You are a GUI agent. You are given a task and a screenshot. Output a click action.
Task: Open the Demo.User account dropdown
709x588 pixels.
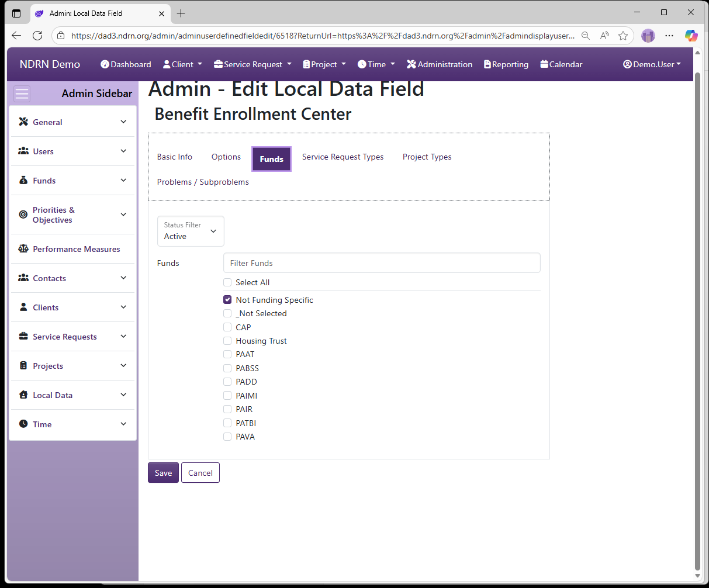(x=652, y=64)
